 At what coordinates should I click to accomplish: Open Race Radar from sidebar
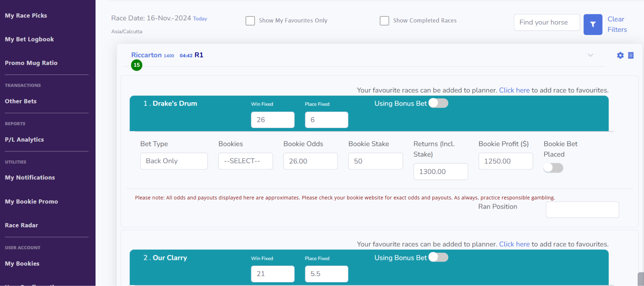[x=21, y=225]
